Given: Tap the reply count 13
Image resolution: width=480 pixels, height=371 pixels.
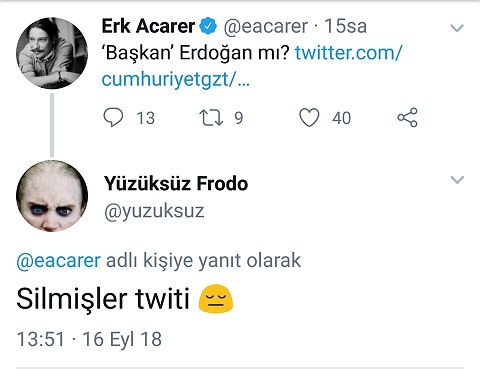Looking at the screenshot, I should point(146,118).
